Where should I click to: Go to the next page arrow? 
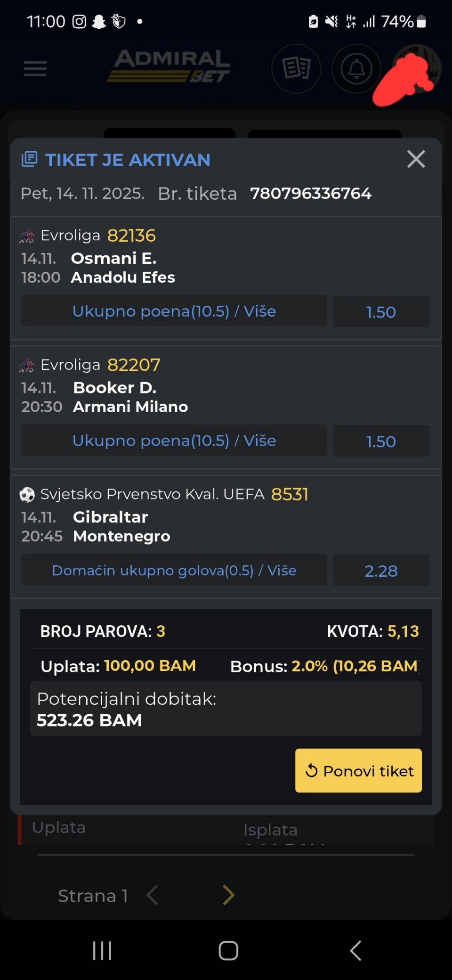pyautogui.click(x=228, y=895)
